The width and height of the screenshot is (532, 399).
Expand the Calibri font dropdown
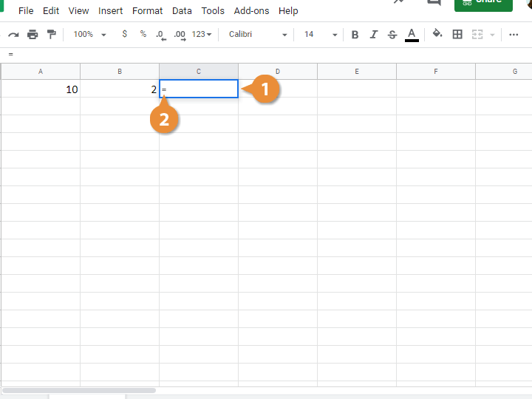(258, 35)
